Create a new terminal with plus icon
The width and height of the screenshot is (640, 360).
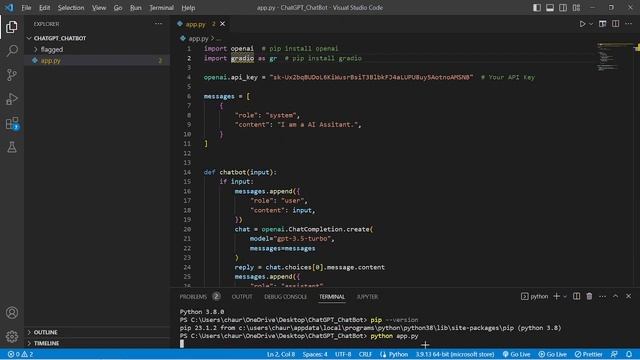pos(556,296)
